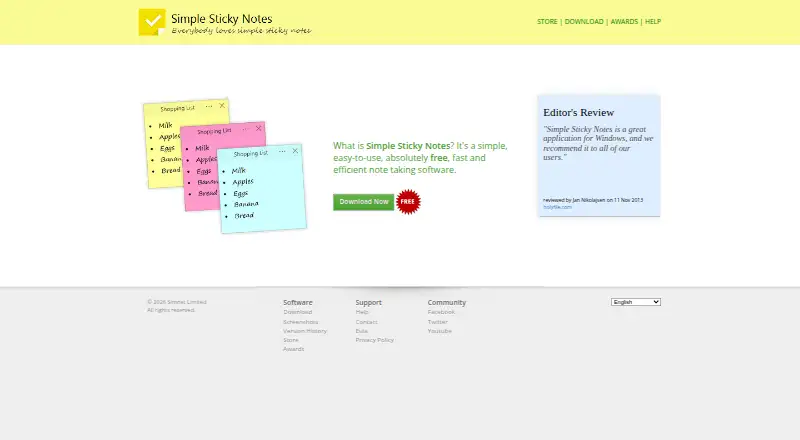Click the X on the yellow sticky note
800x440 pixels.
(222, 105)
